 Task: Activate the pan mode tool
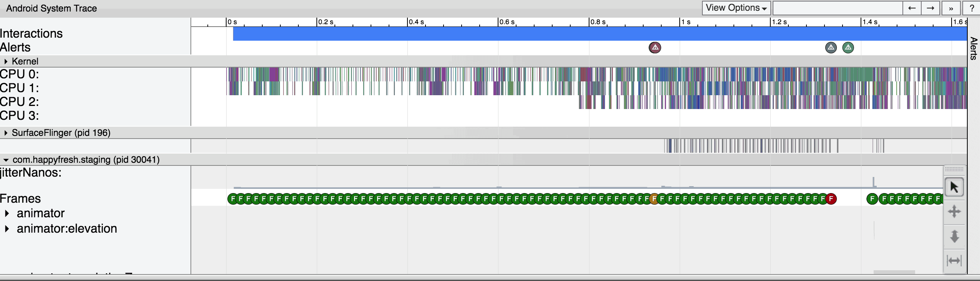coord(954,212)
